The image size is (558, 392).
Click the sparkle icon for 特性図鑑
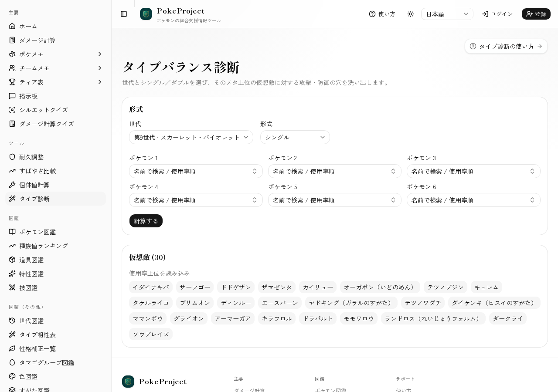[12, 274]
